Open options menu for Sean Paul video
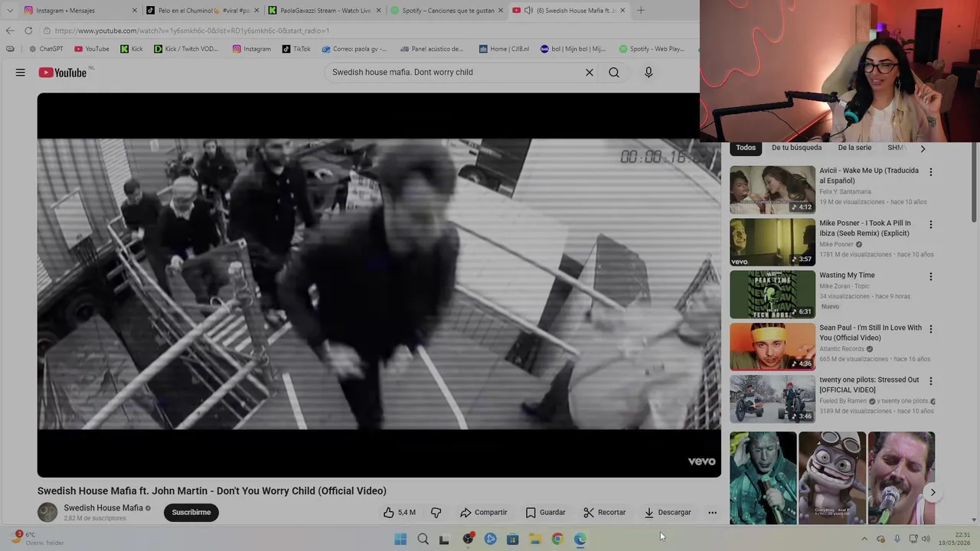Viewport: 980px width, 551px height. (x=931, y=329)
